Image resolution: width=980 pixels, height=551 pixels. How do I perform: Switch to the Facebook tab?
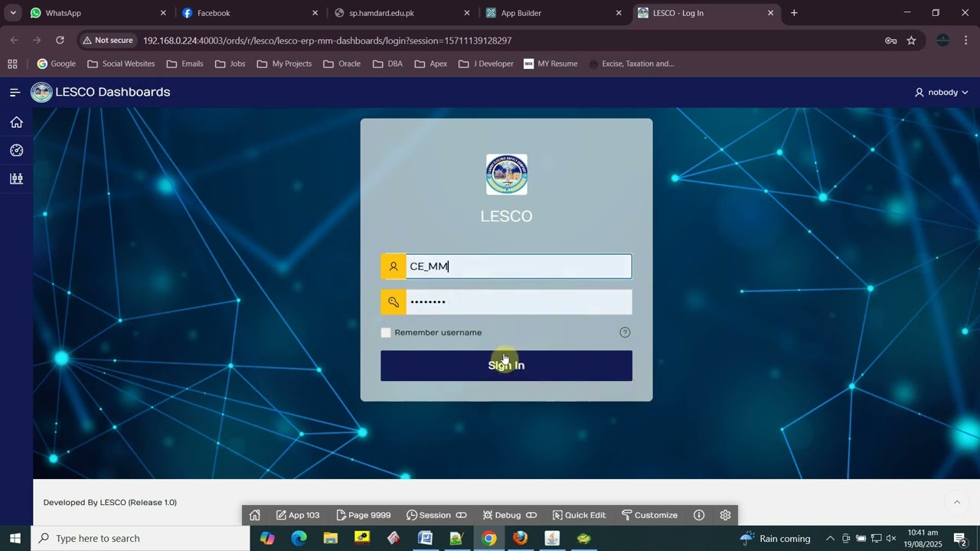(249, 13)
